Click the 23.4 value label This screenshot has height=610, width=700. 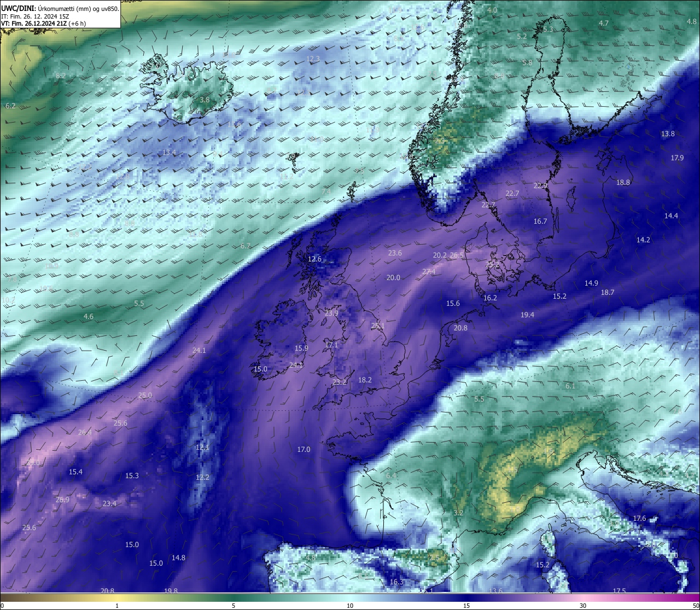pyautogui.click(x=109, y=504)
